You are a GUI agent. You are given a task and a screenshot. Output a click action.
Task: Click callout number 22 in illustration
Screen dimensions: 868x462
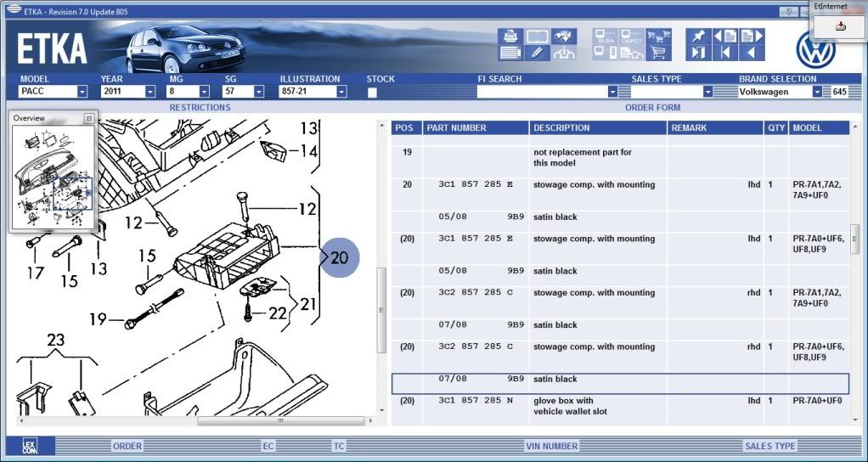click(x=278, y=313)
